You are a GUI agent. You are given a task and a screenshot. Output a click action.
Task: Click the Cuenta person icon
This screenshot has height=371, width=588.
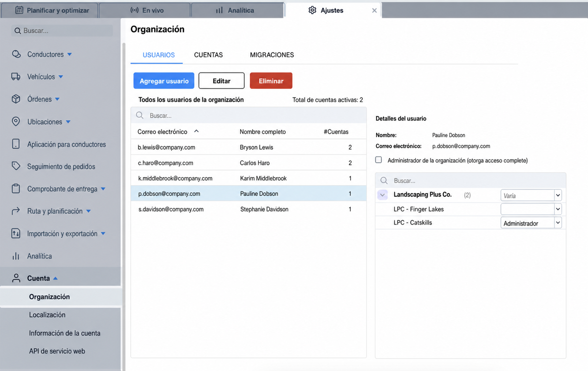pos(16,278)
